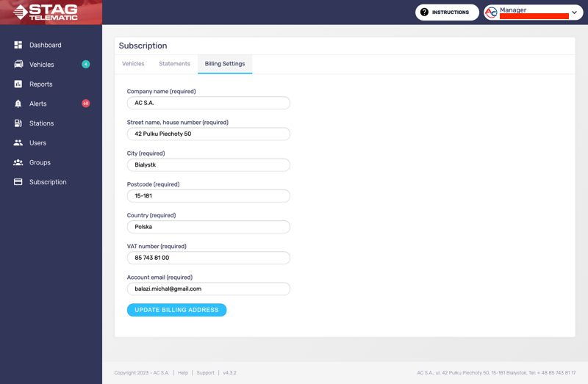Switch to the Statements tab

174,64
